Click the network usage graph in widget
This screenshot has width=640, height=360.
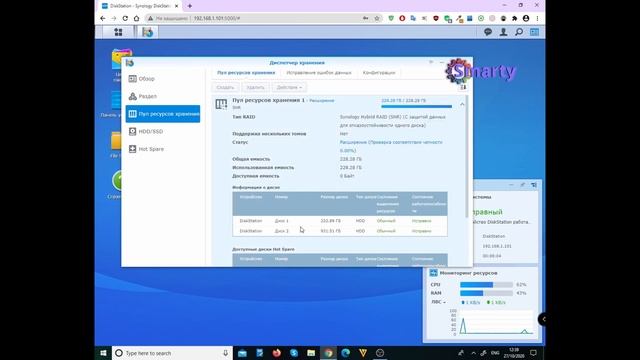tap(496, 323)
